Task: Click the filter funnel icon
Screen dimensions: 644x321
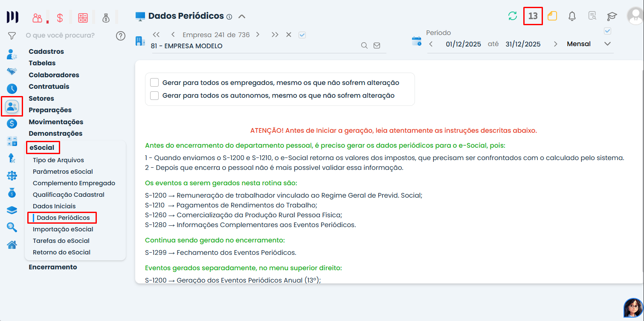Action: coord(12,35)
